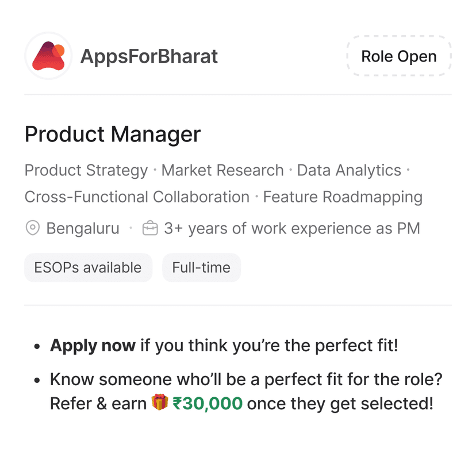
Task: Click the Feature Roadmapping skill
Action: [343, 197]
